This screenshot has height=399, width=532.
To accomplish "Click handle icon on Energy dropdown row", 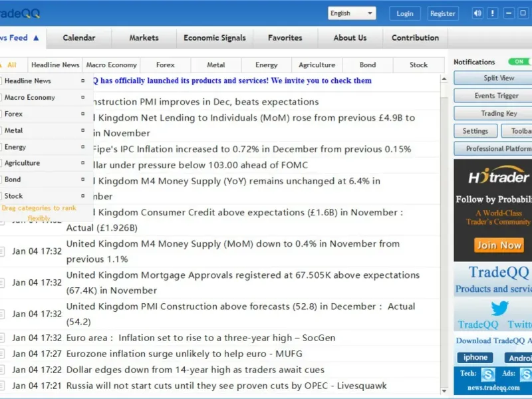I will (x=82, y=147).
